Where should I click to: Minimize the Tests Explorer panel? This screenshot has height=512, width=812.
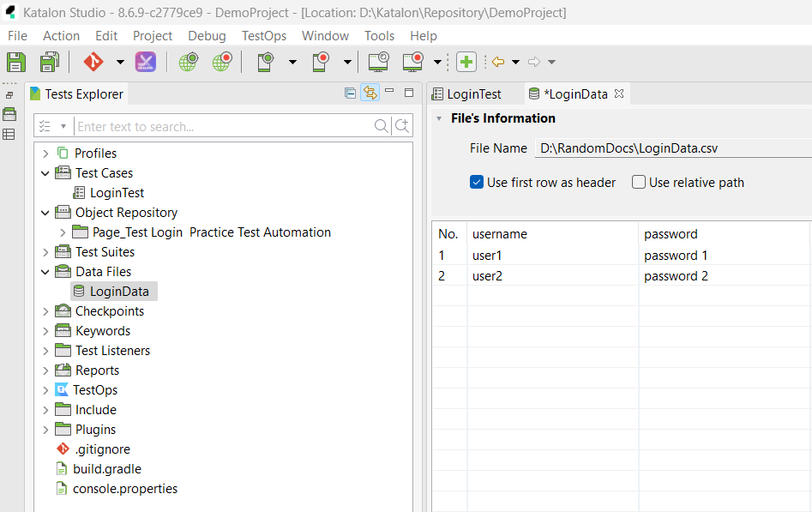coord(389,91)
